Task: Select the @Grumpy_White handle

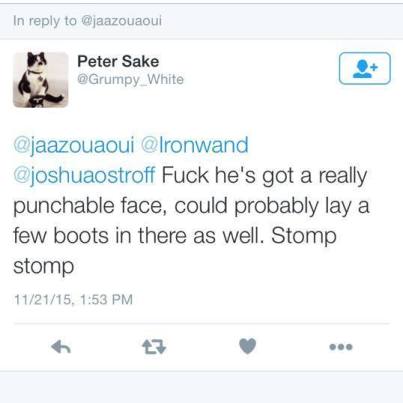Action: (130, 79)
